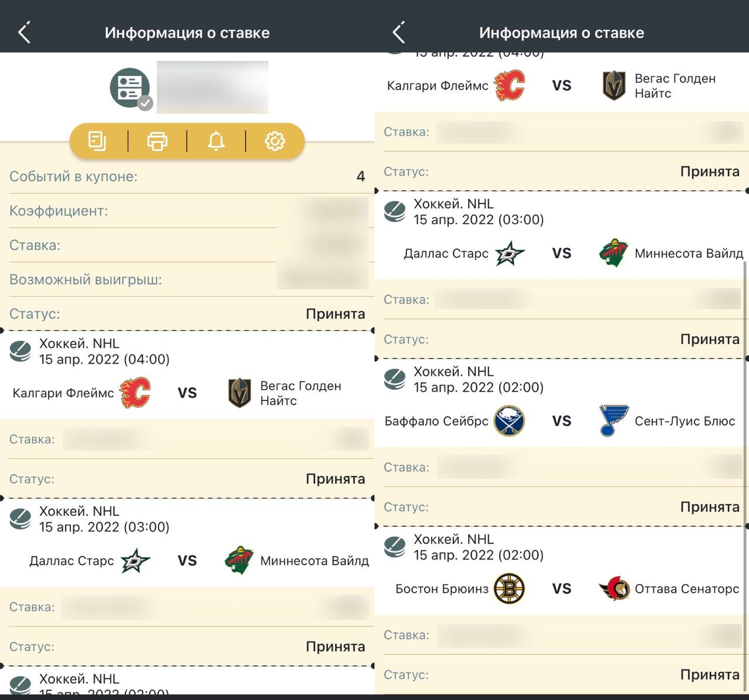The height and width of the screenshot is (700, 749).
Task: Tap the overall coupon status 'Принята'
Action: click(335, 314)
